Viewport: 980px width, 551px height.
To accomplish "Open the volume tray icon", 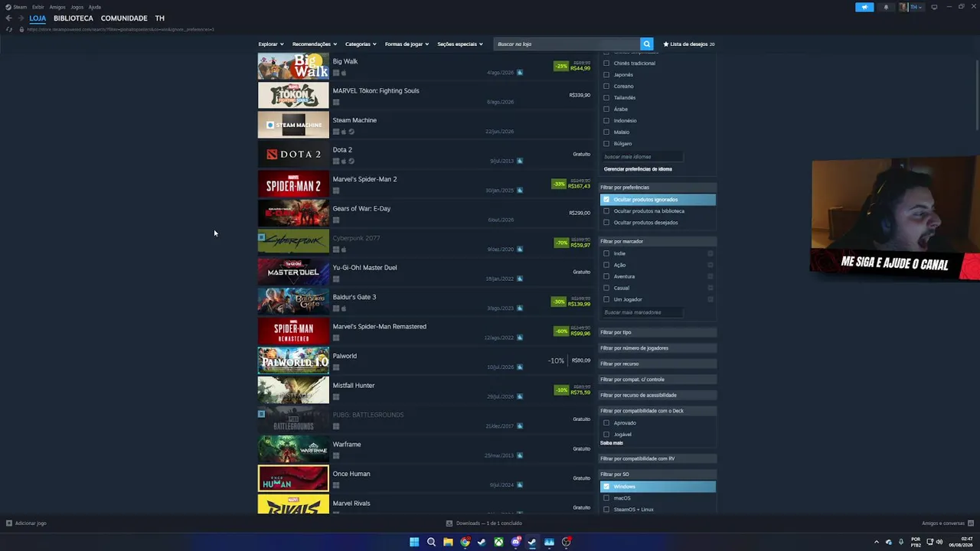I will [x=939, y=542].
